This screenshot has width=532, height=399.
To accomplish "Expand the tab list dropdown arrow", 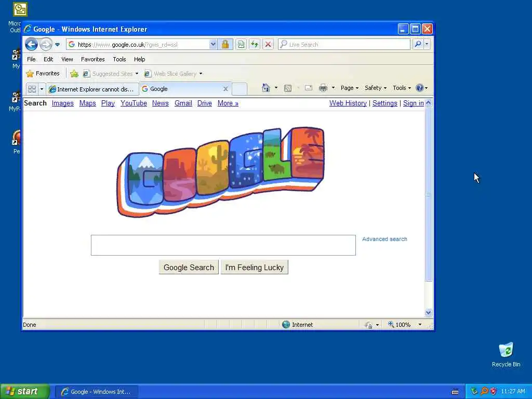I will [x=42, y=89].
